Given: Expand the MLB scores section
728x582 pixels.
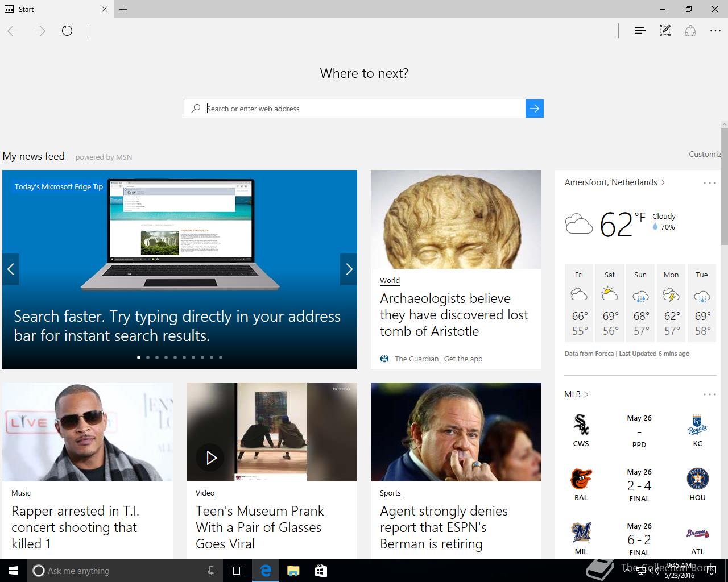Looking at the screenshot, I should [x=576, y=394].
